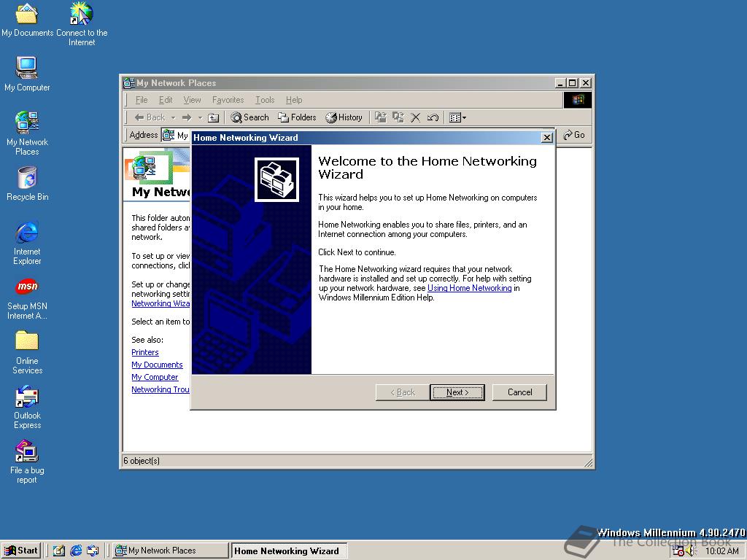The image size is (747, 560).
Task: Click the system clock showing 10:02 AM
Action: coord(721,551)
